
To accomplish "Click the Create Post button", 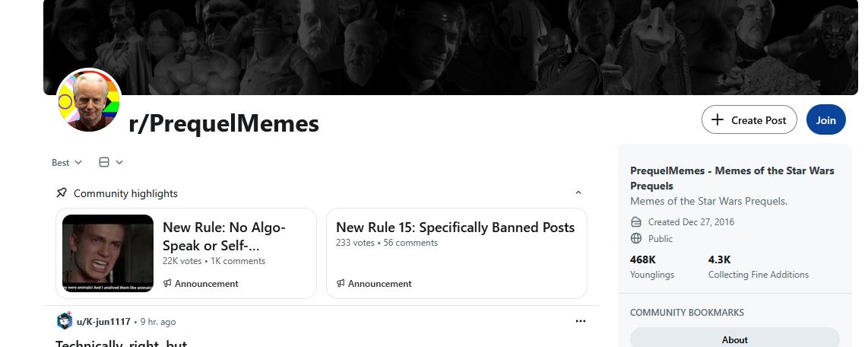I will click(x=749, y=119).
